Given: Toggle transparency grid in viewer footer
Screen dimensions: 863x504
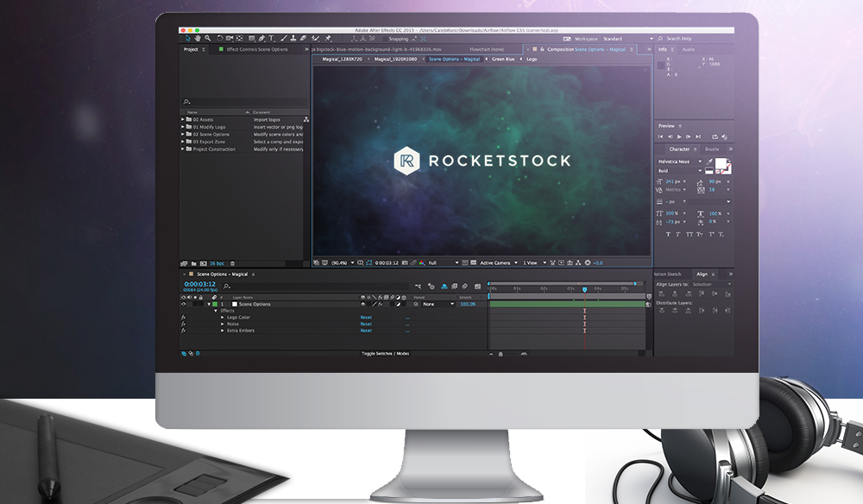Looking at the screenshot, I should coord(473,263).
